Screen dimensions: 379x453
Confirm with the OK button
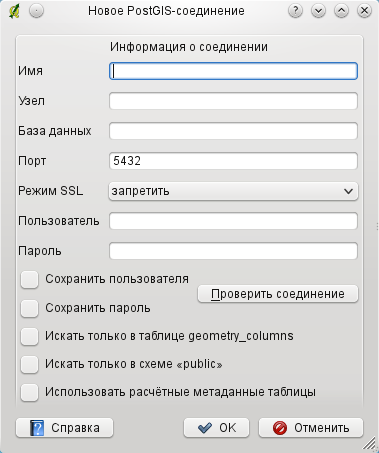tap(216, 428)
